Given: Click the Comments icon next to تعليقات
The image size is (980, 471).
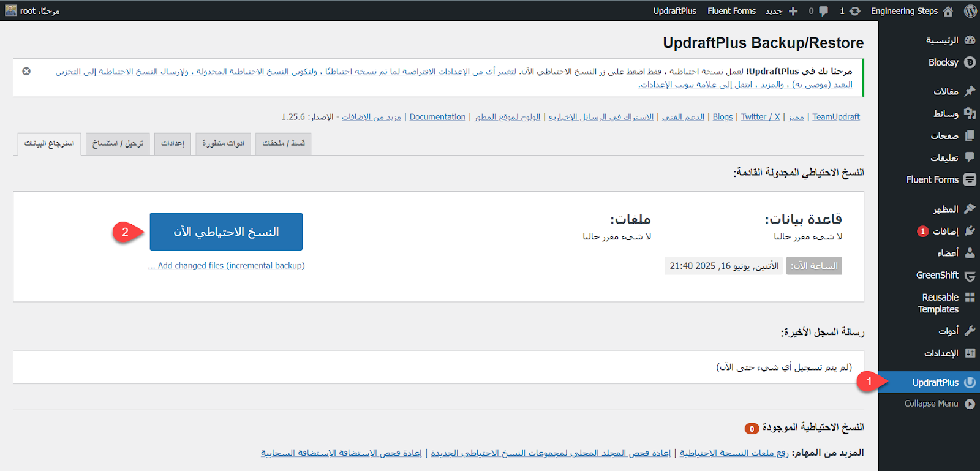Looking at the screenshot, I should coord(970,157).
